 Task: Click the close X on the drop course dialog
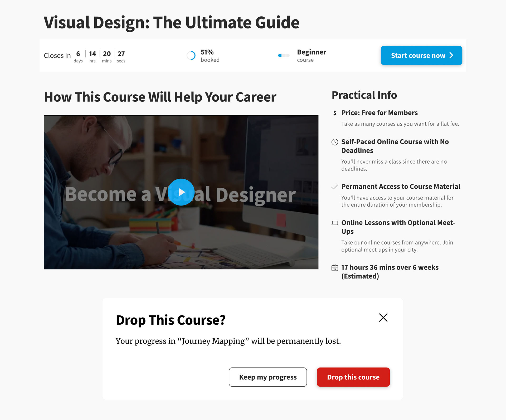(383, 317)
